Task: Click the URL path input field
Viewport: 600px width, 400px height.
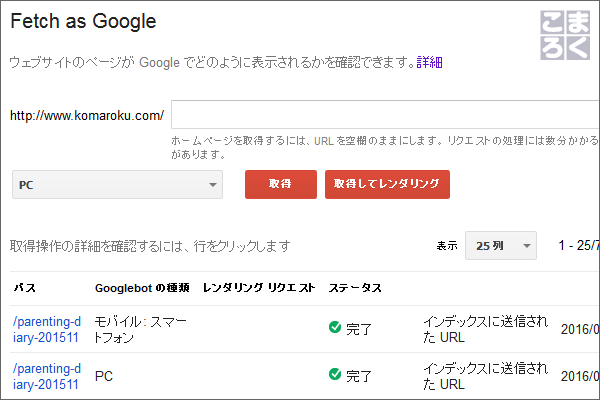Action: pyautogui.click(x=385, y=114)
